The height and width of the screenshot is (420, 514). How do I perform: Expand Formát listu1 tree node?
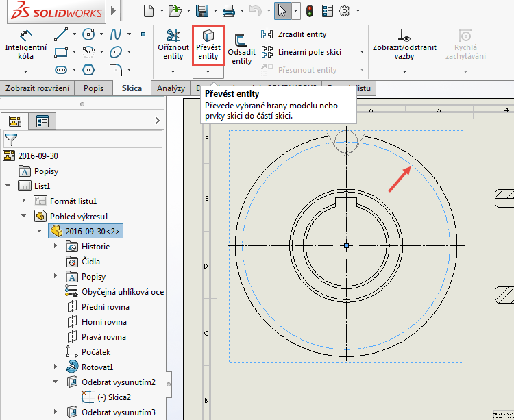(24, 201)
